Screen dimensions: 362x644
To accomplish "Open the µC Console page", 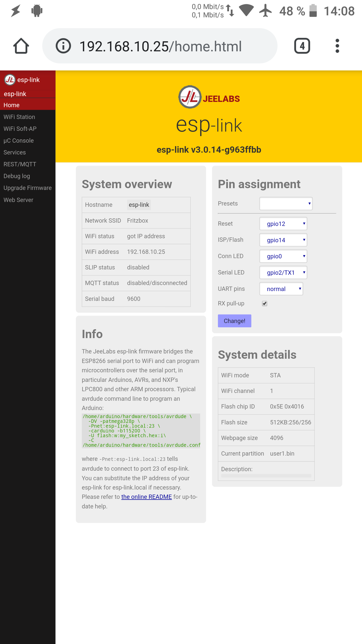I will [28, 141].
